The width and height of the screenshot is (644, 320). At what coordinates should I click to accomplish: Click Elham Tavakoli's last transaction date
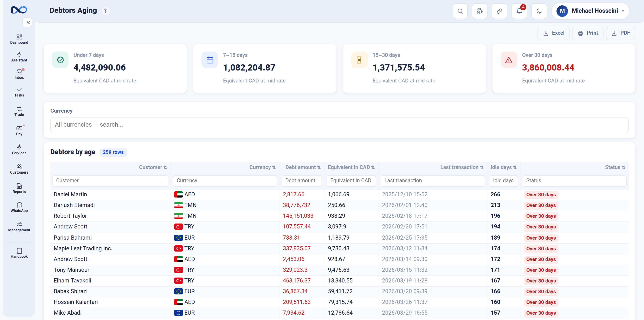click(405, 281)
